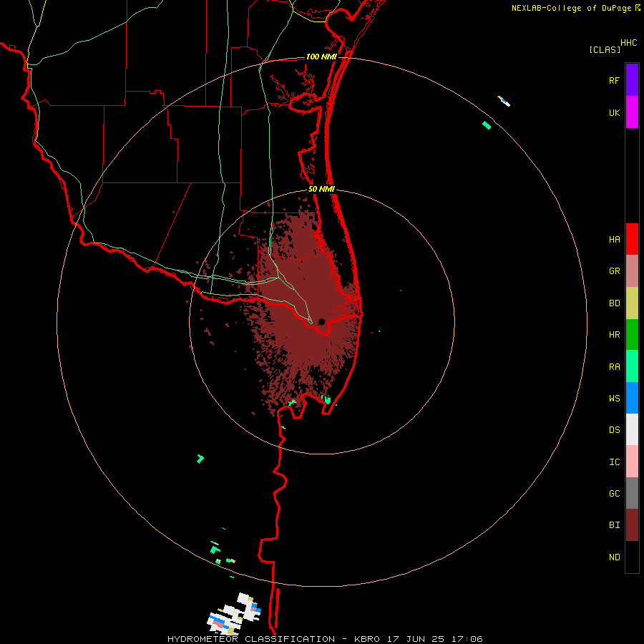Click the black radar site dot

[321, 321]
